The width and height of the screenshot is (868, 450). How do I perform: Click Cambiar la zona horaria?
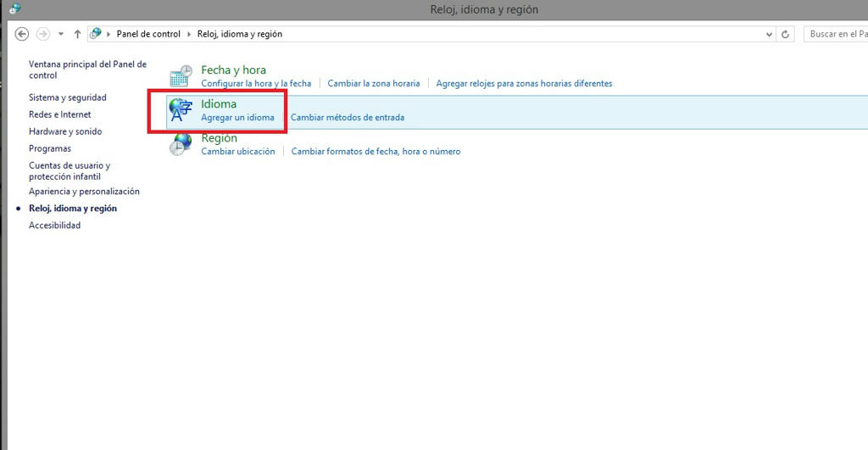(x=374, y=84)
